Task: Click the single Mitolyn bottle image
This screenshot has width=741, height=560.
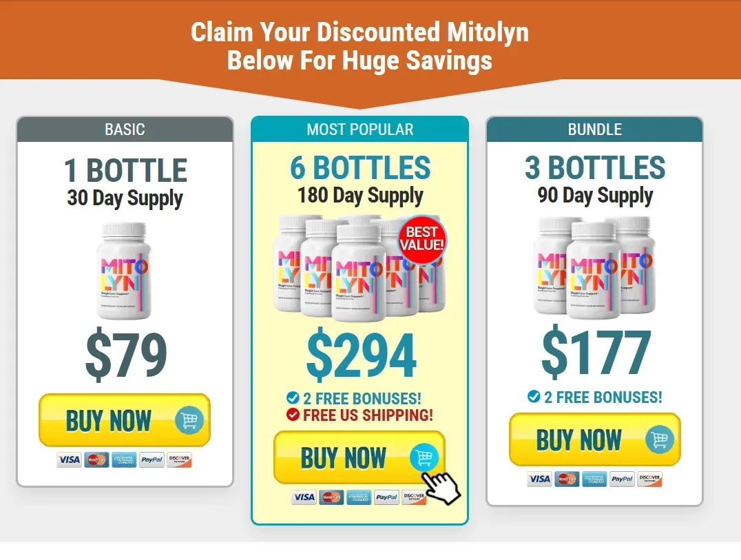Action: [x=124, y=270]
